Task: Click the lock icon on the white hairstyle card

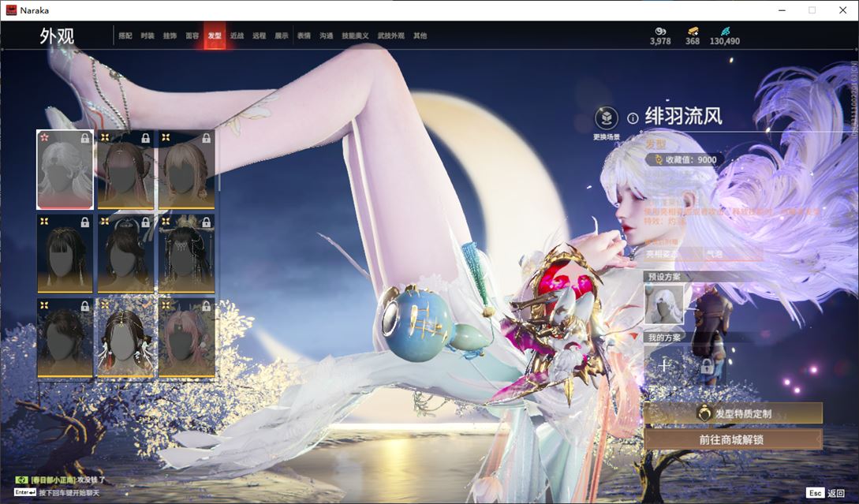Action: pos(85,139)
